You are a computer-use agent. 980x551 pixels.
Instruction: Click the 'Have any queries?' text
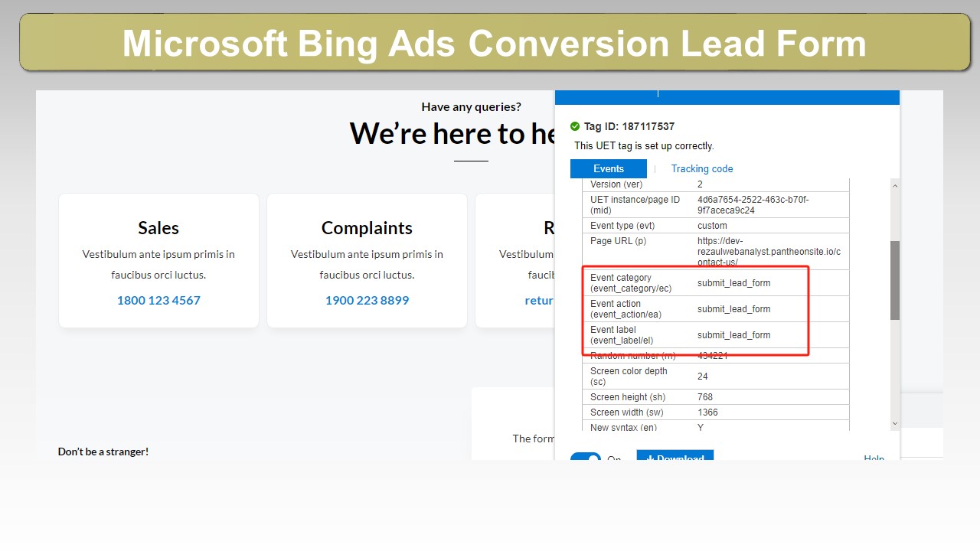[x=471, y=107]
